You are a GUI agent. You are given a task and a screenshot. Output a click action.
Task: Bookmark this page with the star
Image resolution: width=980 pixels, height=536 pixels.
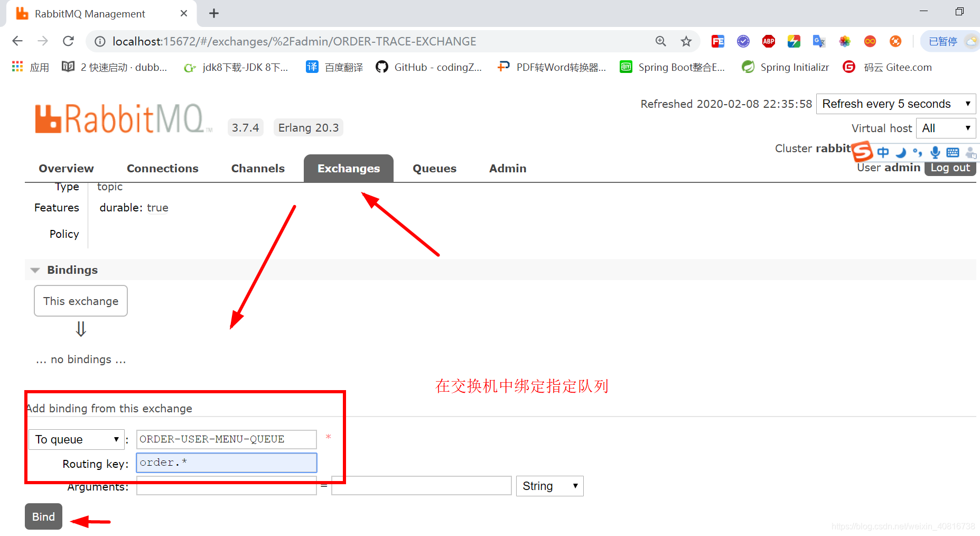point(686,41)
